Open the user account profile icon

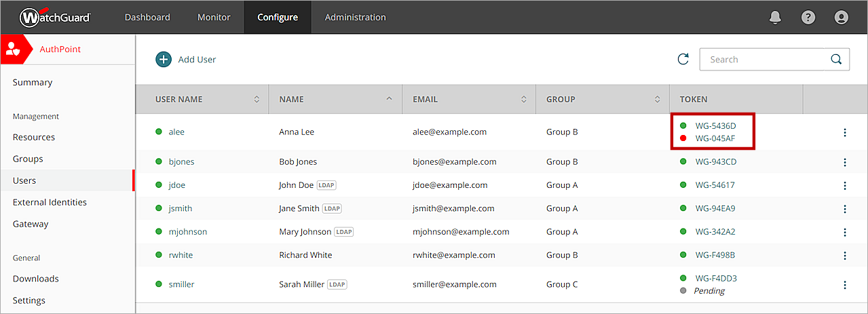coord(842,18)
